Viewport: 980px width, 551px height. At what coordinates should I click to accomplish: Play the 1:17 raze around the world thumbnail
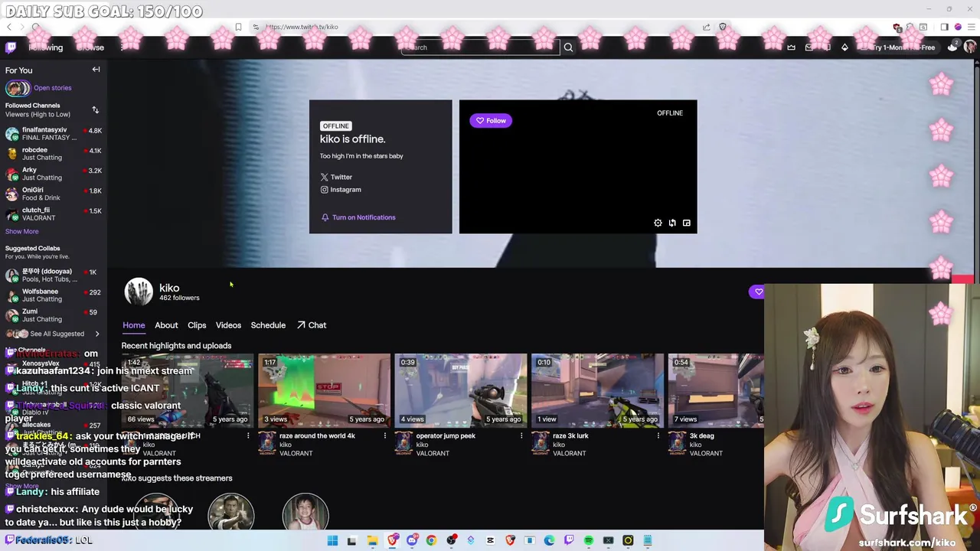[x=324, y=390]
